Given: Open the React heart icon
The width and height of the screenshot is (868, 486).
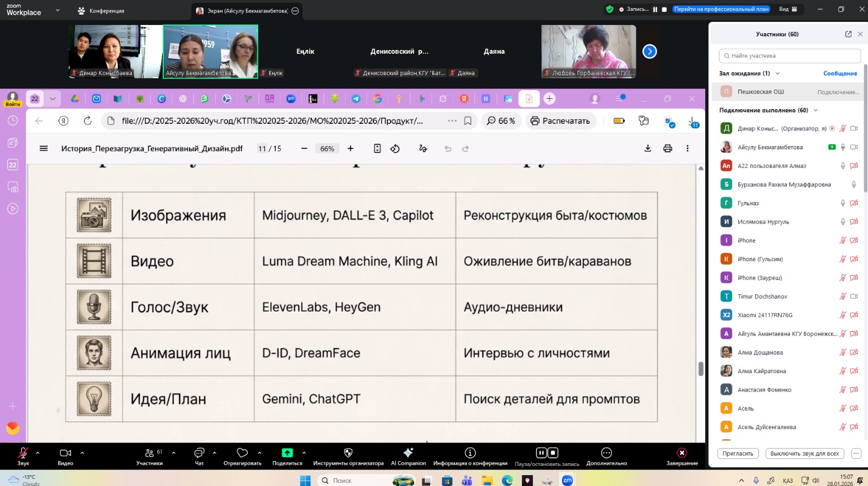Looking at the screenshot, I should (242, 453).
